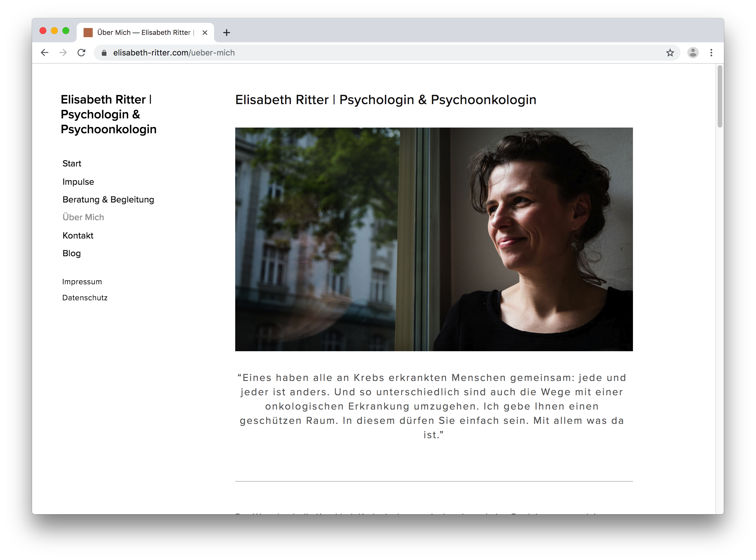
Task: Select the Über Mich — Elisabeth Ritter tab
Action: [145, 33]
